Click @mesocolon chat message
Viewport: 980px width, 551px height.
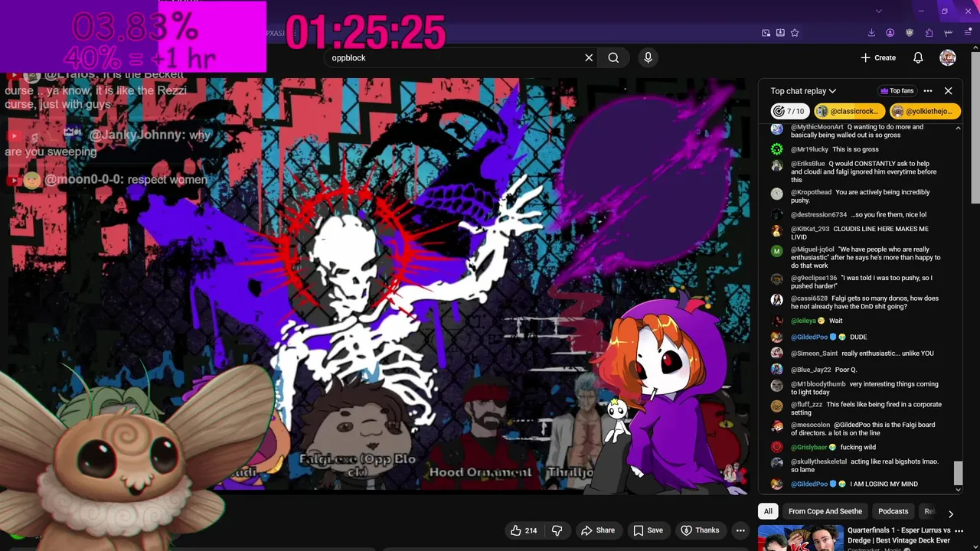pyautogui.click(x=864, y=429)
